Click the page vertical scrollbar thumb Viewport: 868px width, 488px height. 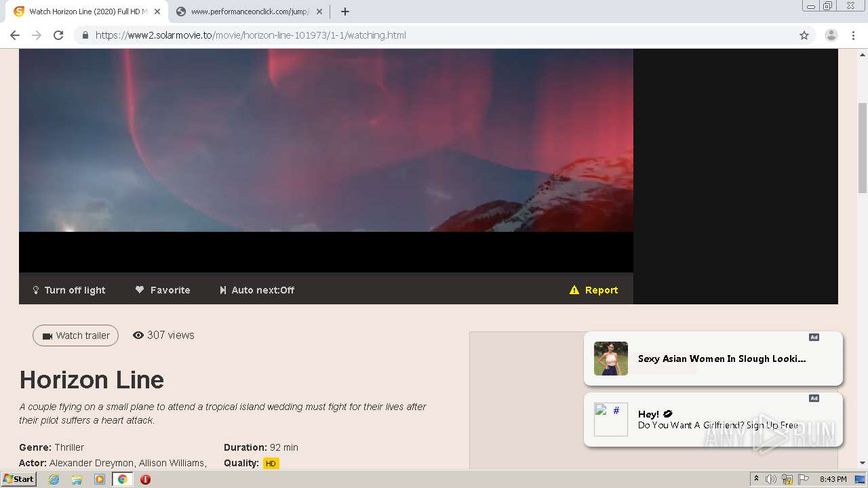(863, 149)
